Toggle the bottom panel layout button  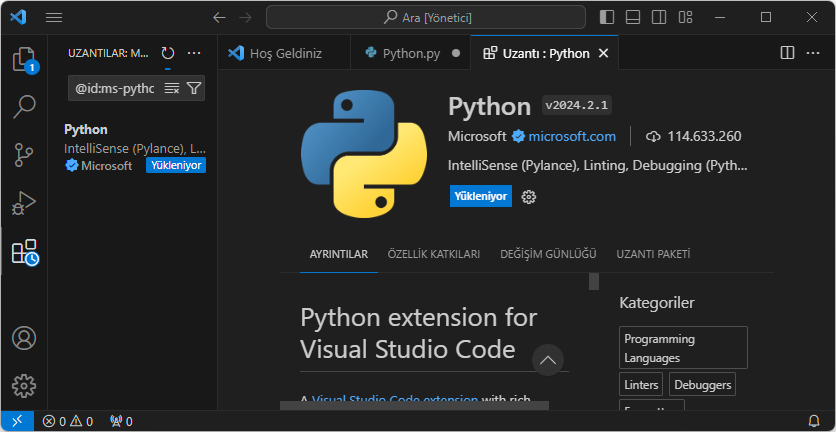coord(633,17)
